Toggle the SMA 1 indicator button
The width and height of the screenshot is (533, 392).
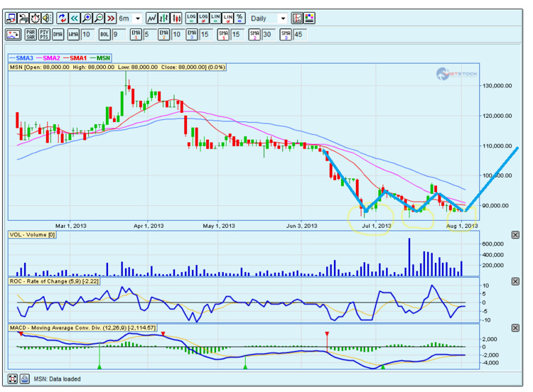click(x=223, y=34)
